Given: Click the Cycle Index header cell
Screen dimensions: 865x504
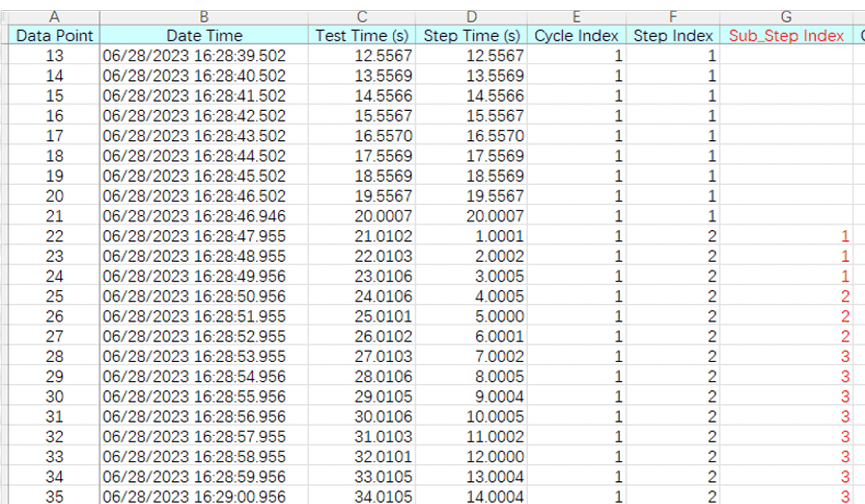Looking at the screenshot, I should click(x=576, y=36).
